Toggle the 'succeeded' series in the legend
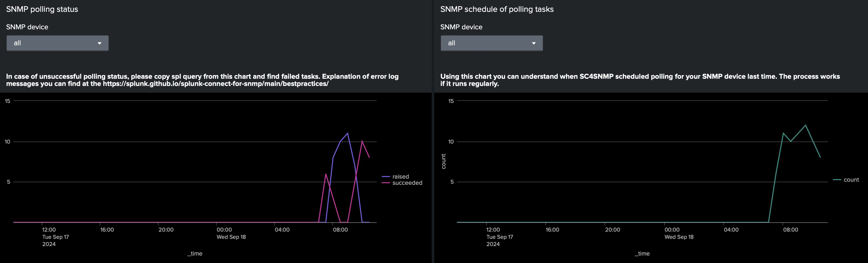The width and height of the screenshot is (868, 263). [407, 182]
